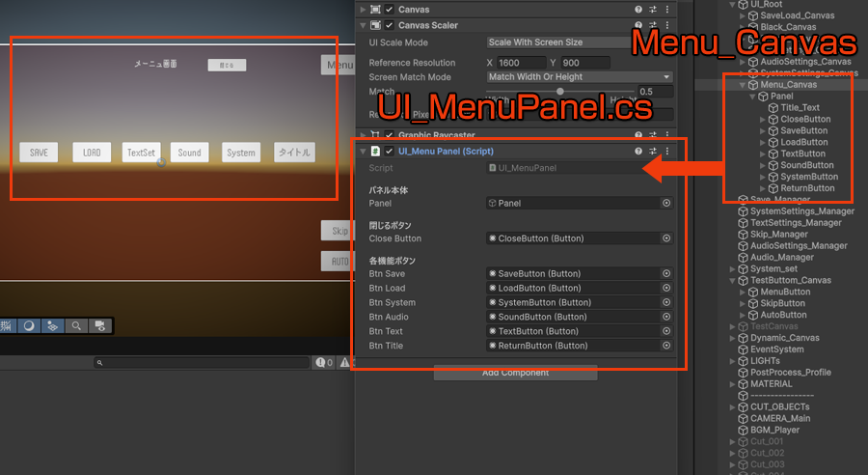Open the Canvas component's three-dot options menu

667,9
